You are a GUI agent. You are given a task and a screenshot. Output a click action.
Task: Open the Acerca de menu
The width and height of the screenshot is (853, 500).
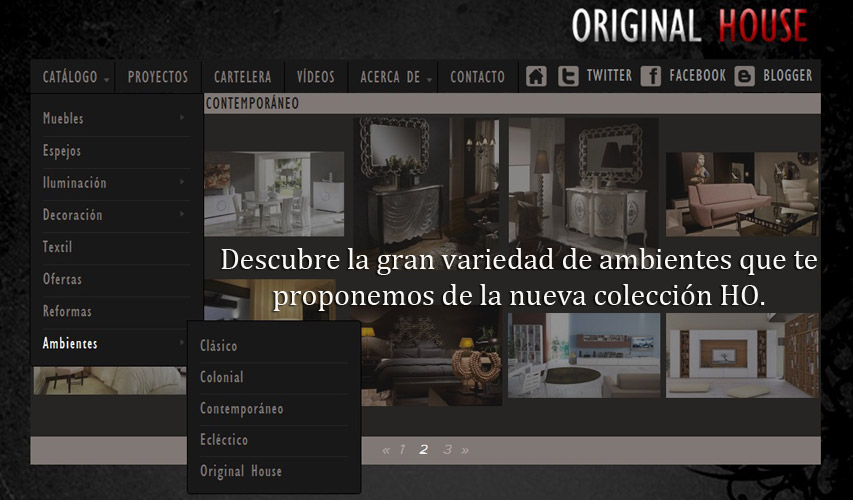(x=390, y=77)
